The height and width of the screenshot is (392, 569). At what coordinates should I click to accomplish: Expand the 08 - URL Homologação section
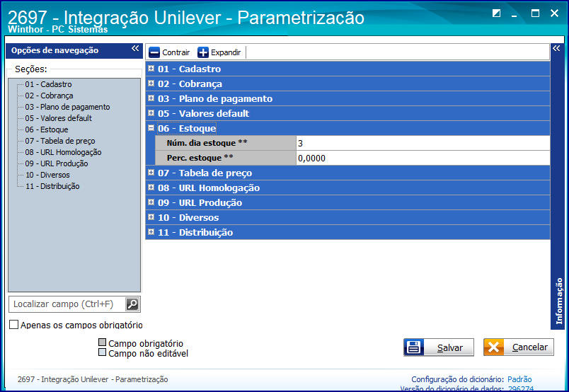coord(151,188)
